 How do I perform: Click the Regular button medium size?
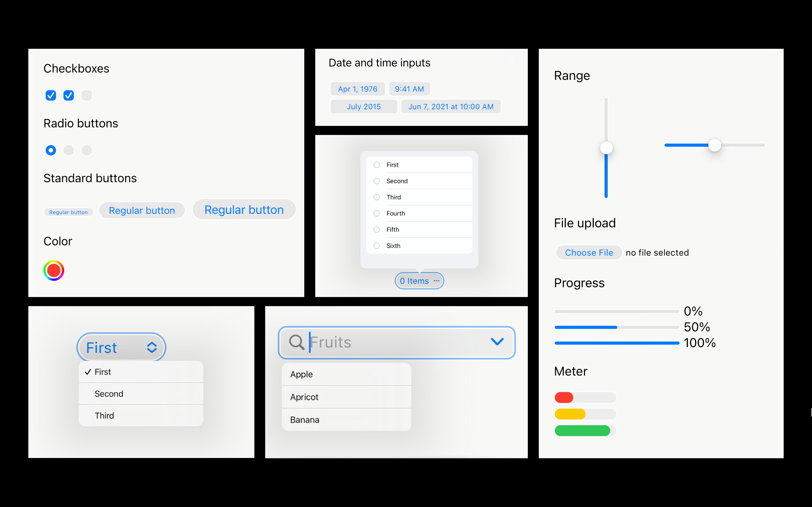tap(142, 209)
